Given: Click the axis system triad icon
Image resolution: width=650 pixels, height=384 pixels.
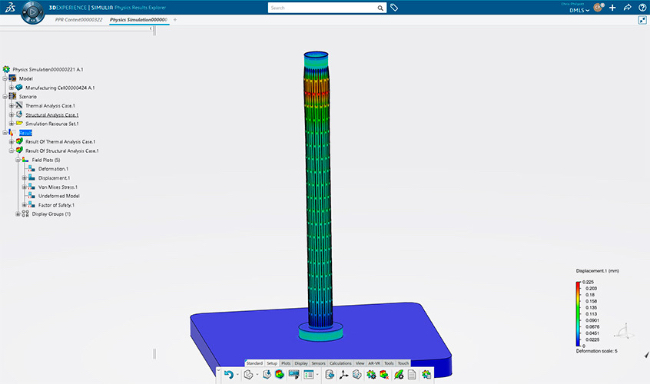Looking at the screenshot, I should (343, 374).
